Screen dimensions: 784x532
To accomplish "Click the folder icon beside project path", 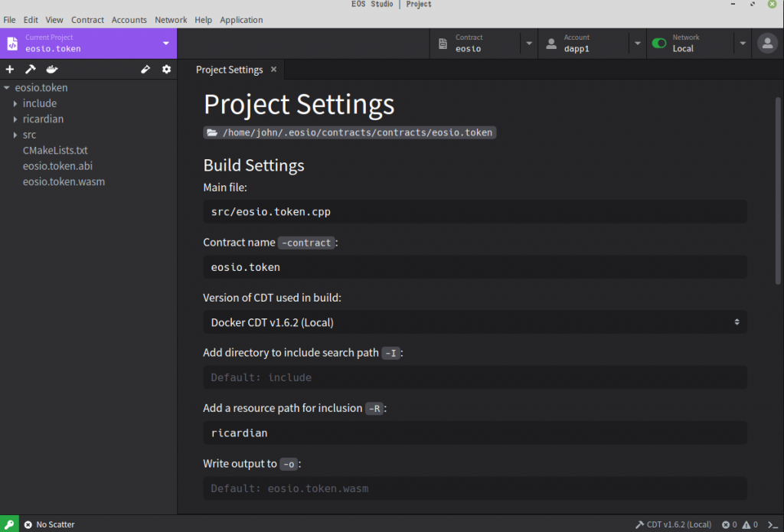I will (212, 132).
